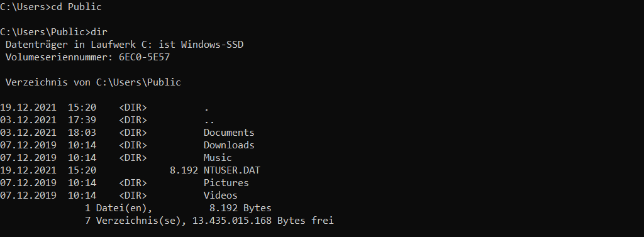Click the <DIR> marker beside Documents
644x237 pixels.
click(133, 133)
